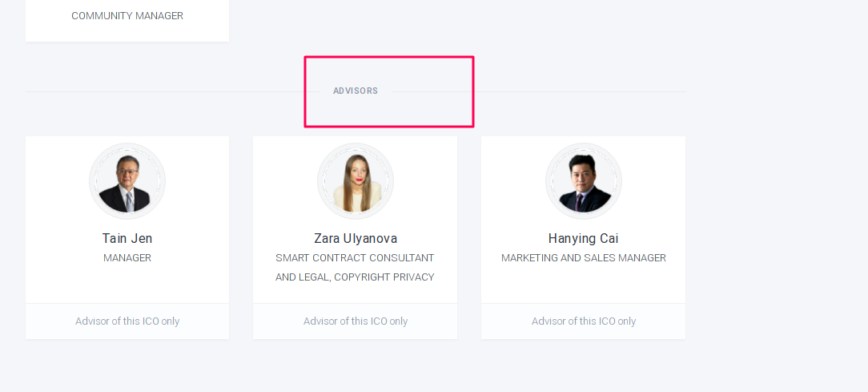868x392 pixels.
Task: Click the Zara Ulyanova name
Action: (x=356, y=238)
